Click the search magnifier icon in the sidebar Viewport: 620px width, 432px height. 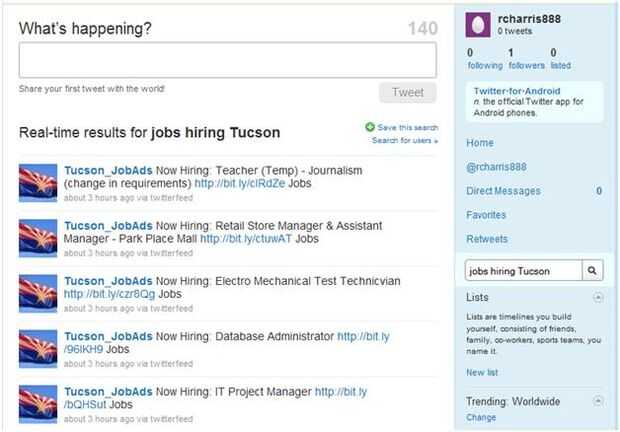click(592, 270)
